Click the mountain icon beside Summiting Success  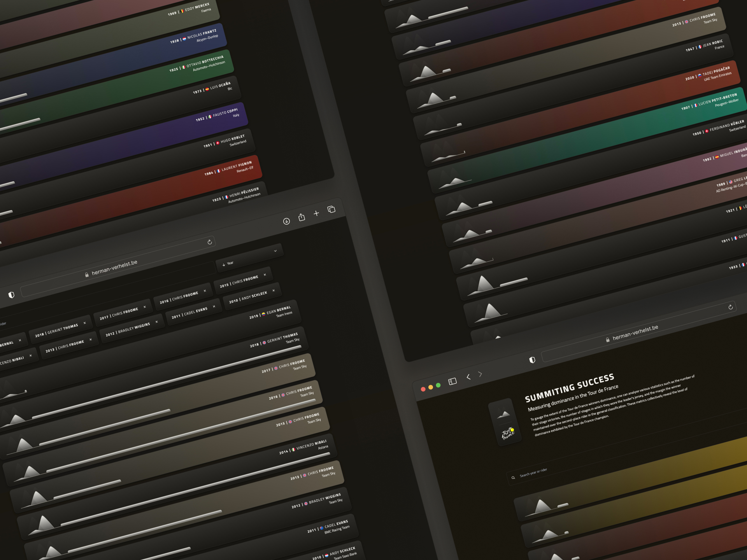pyautogui.click(x=503, y=414)
